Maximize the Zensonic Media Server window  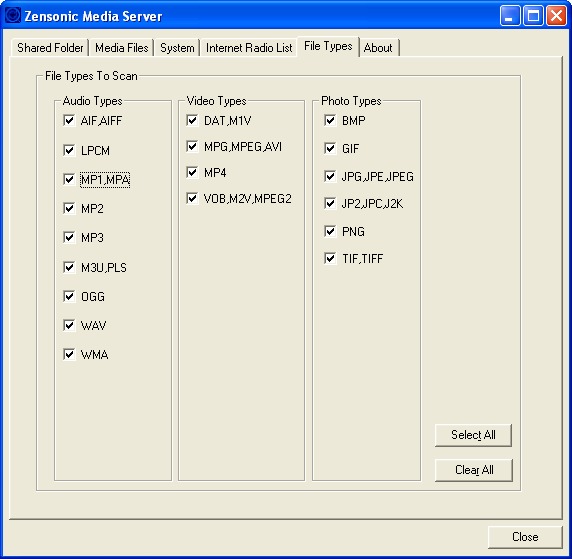click(x=533, y=16)
